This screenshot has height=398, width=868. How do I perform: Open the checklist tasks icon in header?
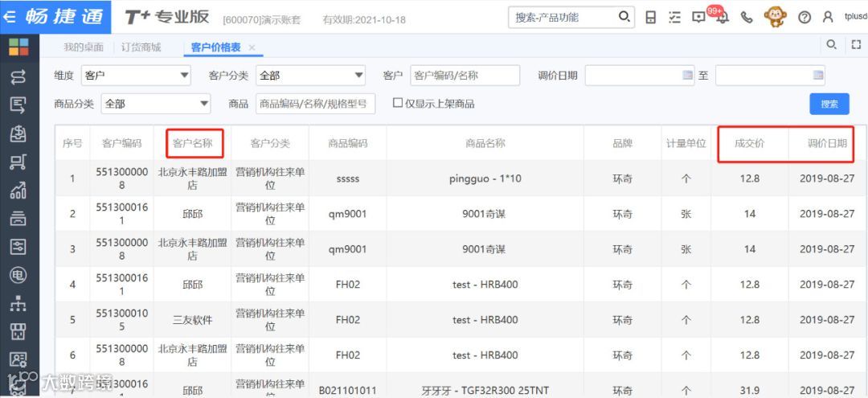[674, 18]
